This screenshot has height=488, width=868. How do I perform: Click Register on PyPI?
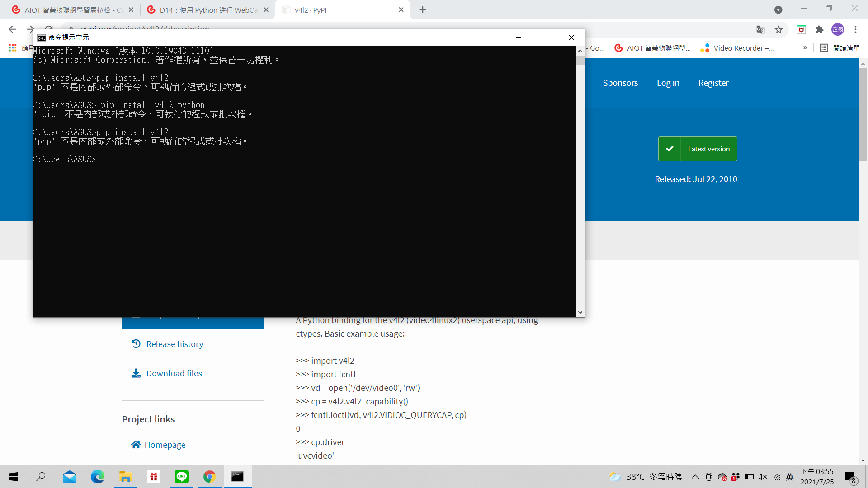click(713, 83)
